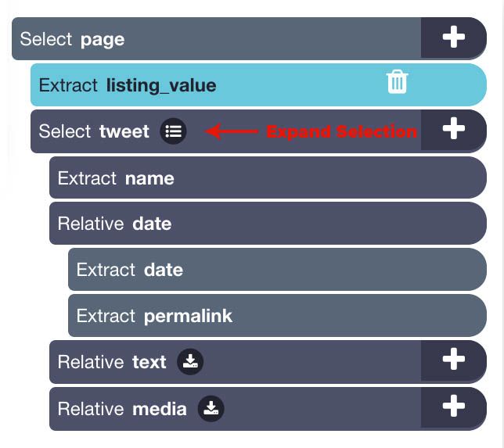This screenshot has width=504, height=448.
Task: Open the Relative date command
Action: tap(268, 224)
